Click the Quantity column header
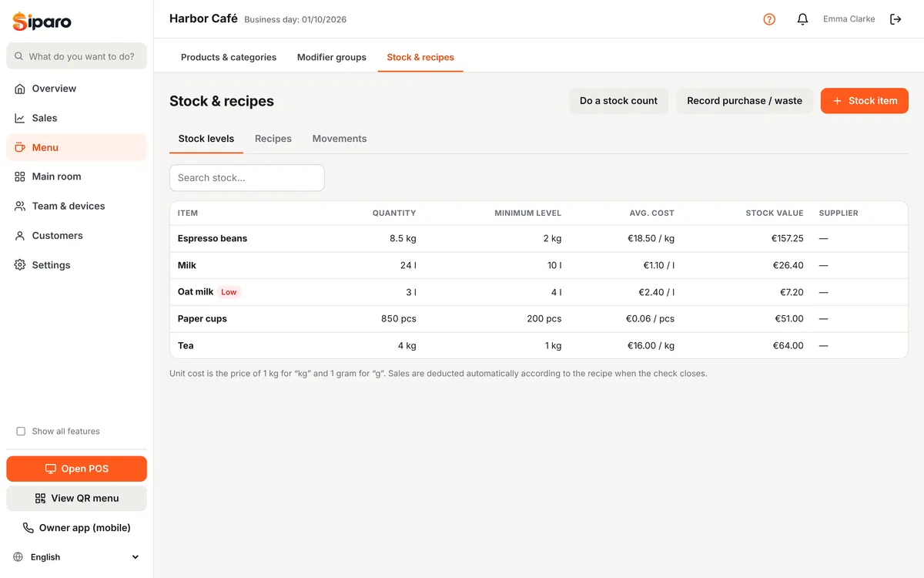Image resolution: width=924 pixels, height=578 pixels. 394,213
